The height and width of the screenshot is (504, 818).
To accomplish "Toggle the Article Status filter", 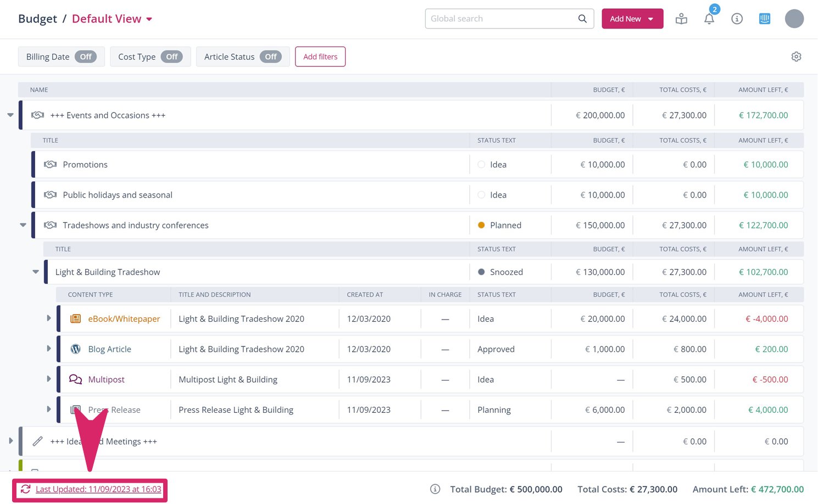I will pos(271,57).
